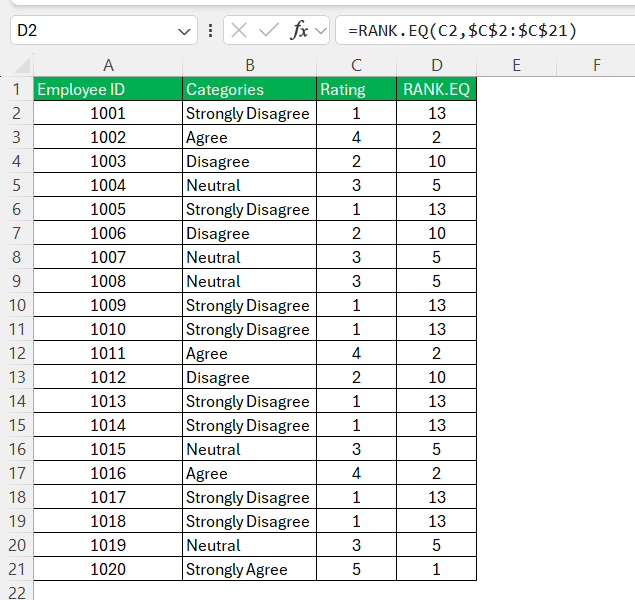Image resolution: width=635 pixels, height=600 pixels.
Task: Click cell containing employee ID 1005
Action: coord(108,209)
